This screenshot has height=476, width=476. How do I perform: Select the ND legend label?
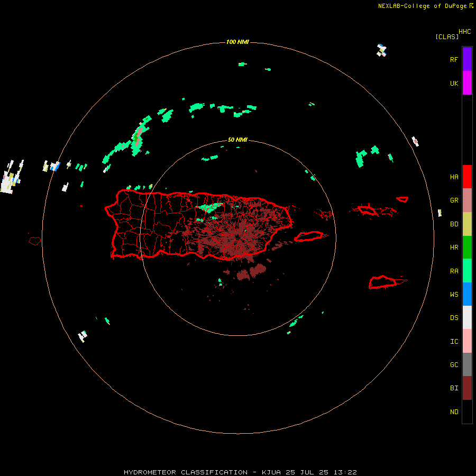[x=454, y=412]
